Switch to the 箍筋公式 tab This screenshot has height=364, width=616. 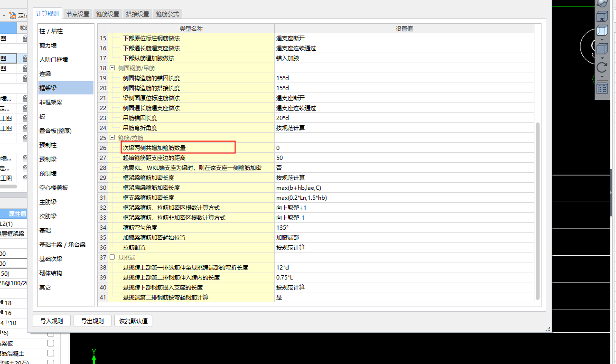[x=168, y=14]
